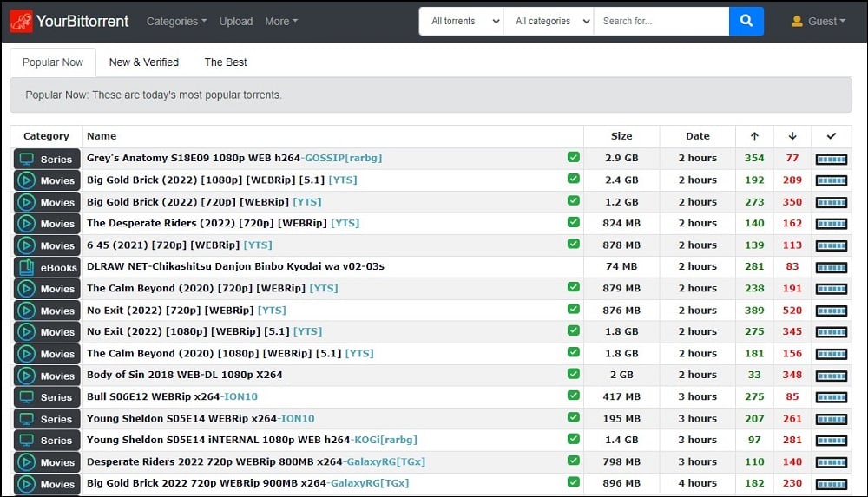
Task: Click the Guest user avatar icon
Action: [x=797, y=22]
